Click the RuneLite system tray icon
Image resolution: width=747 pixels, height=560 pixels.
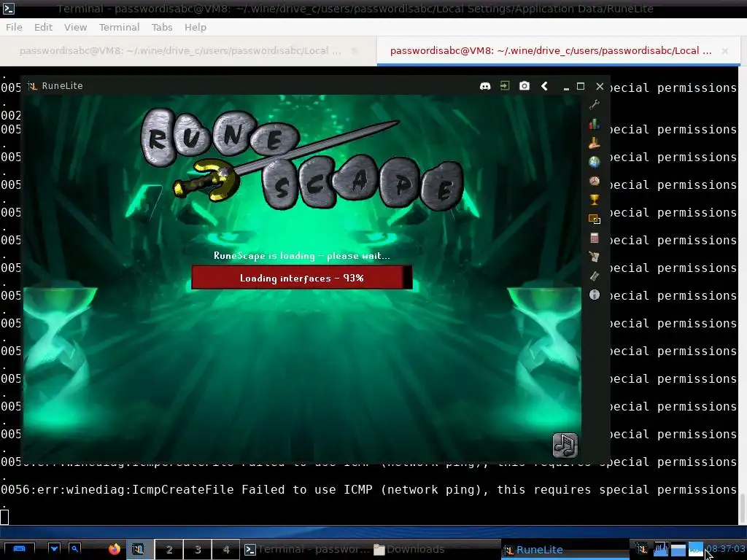pyautogui.click(x=642, y=550)
